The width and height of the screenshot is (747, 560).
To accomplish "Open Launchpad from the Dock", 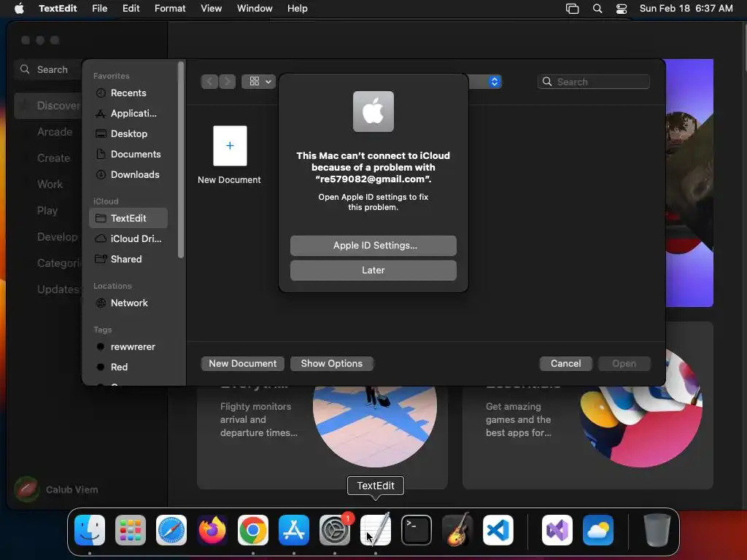I will 131,530.
